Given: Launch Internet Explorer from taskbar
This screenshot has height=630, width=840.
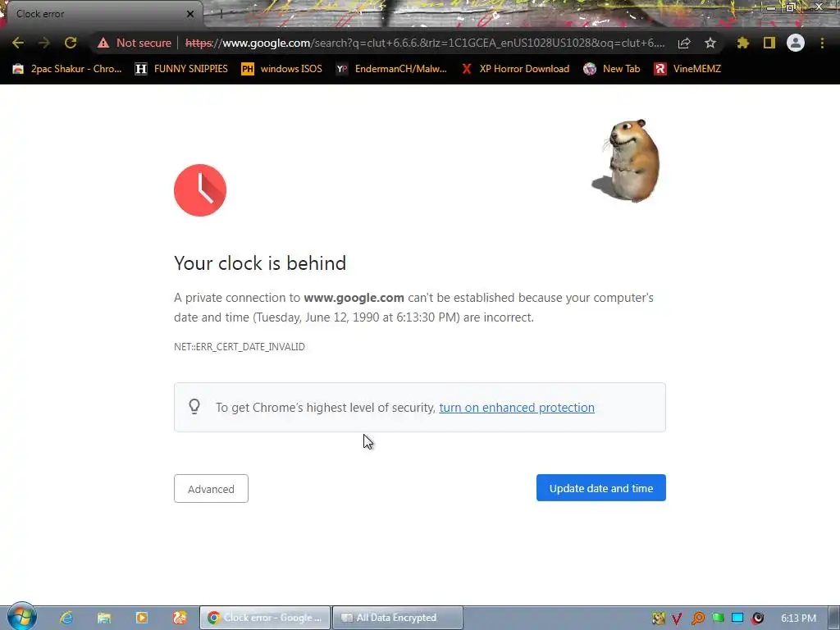Looking at the screenshot, I should (x=66, y=618).
